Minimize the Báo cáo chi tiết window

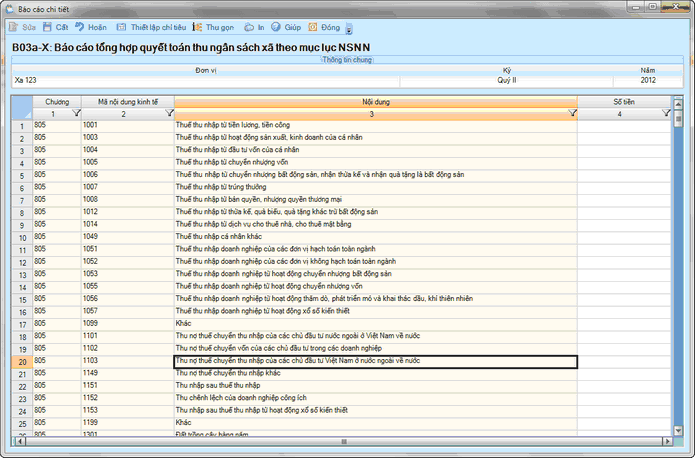coord(636,7)
